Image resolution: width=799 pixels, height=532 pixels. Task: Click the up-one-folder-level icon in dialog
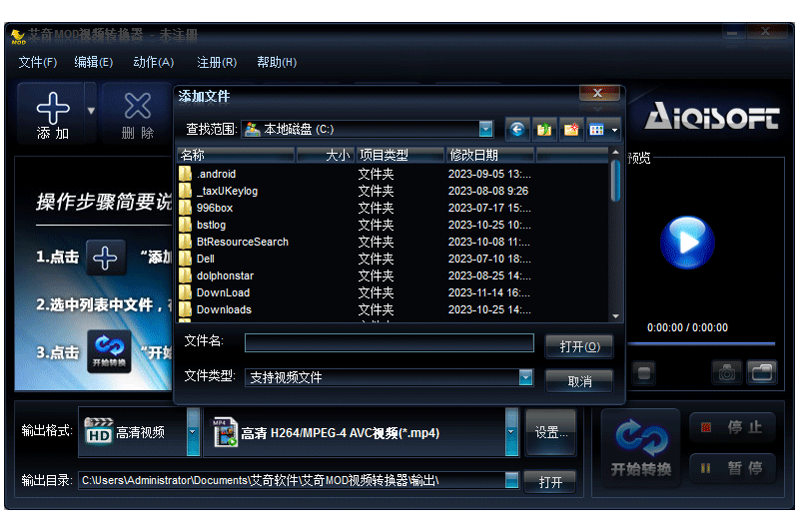(544, 130)
